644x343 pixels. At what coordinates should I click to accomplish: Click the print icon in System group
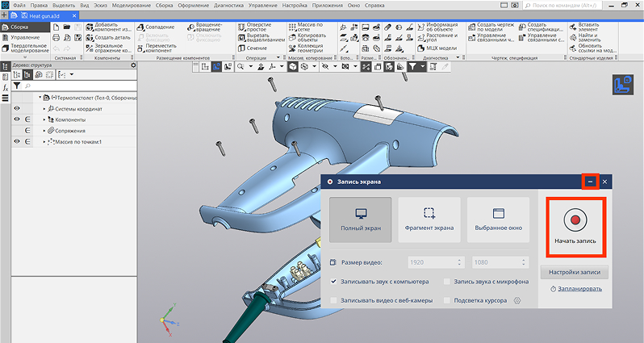(x=56, y=38)
